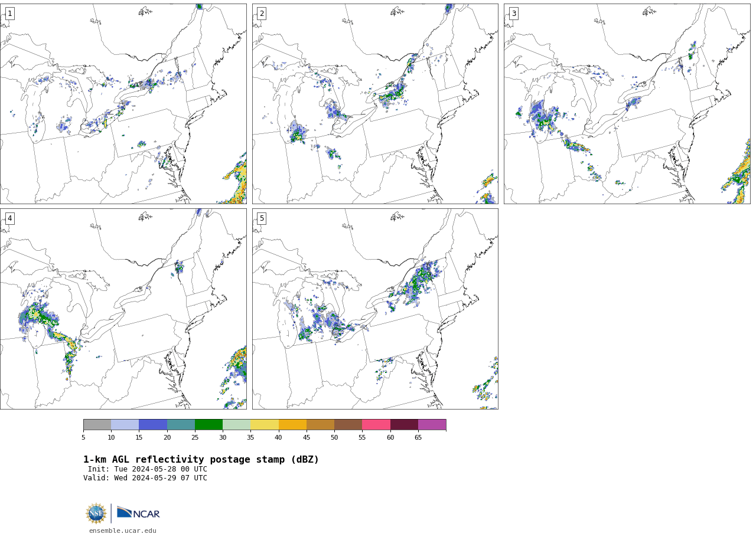Image resolution: width=756 pixels, height=537 pixels.
Task: Select the pink 55-60 dBZ swatch
Action: tap(376, 425)
